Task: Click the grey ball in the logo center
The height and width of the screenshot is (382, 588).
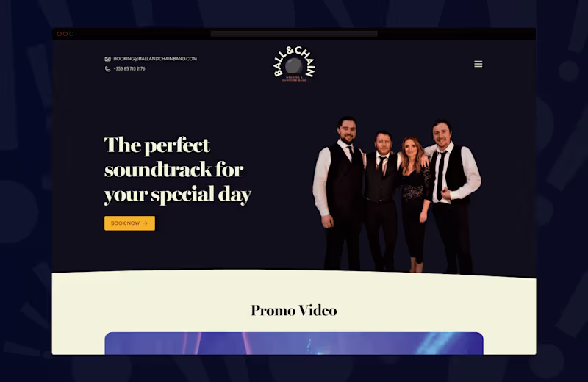Action: point(293,66)
